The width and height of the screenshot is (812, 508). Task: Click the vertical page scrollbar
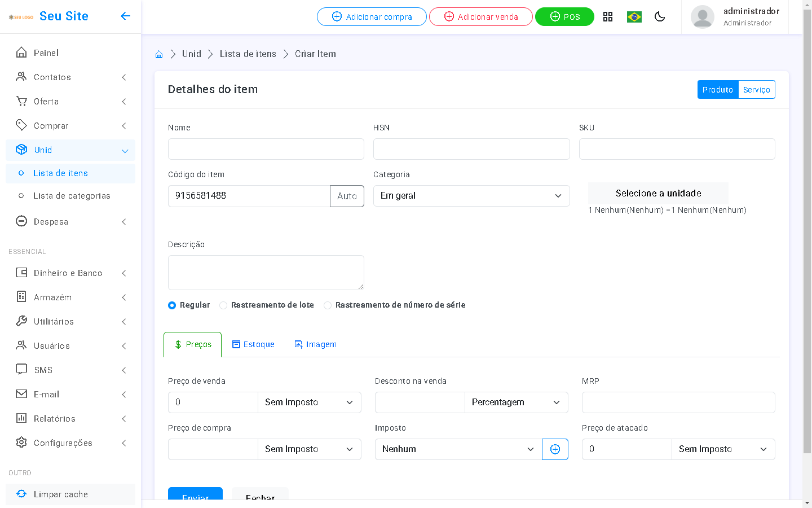point(807,226)
